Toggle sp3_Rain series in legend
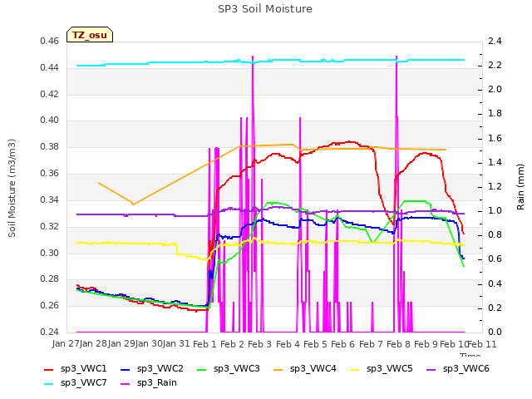Viewport: 532px width, 399px height. 149,382
